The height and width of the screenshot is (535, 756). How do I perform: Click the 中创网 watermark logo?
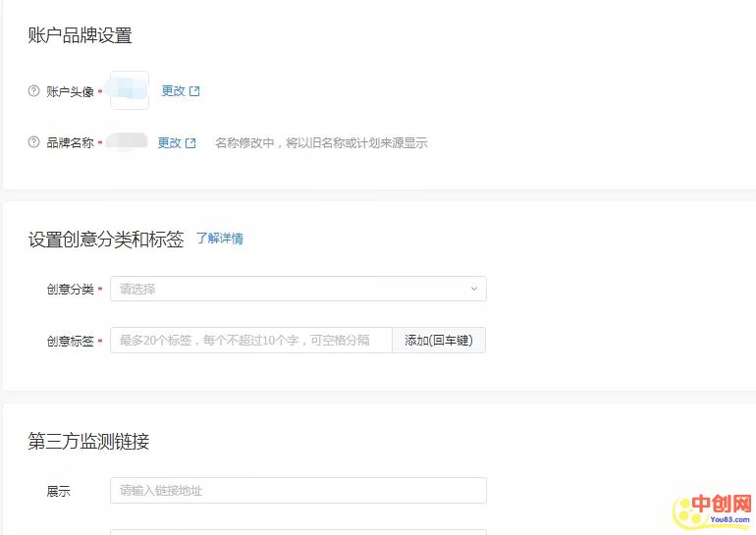[710, 509]
